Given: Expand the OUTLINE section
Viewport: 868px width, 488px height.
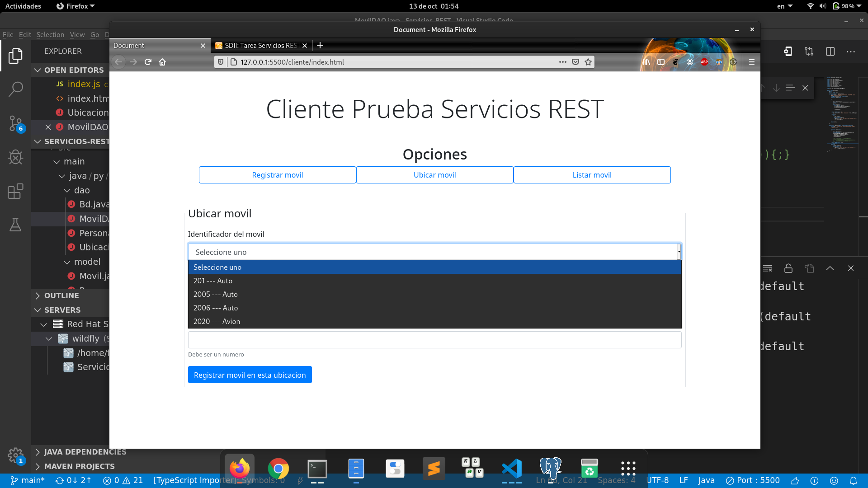Looking at the screenshot, I should tap(61, 296).
